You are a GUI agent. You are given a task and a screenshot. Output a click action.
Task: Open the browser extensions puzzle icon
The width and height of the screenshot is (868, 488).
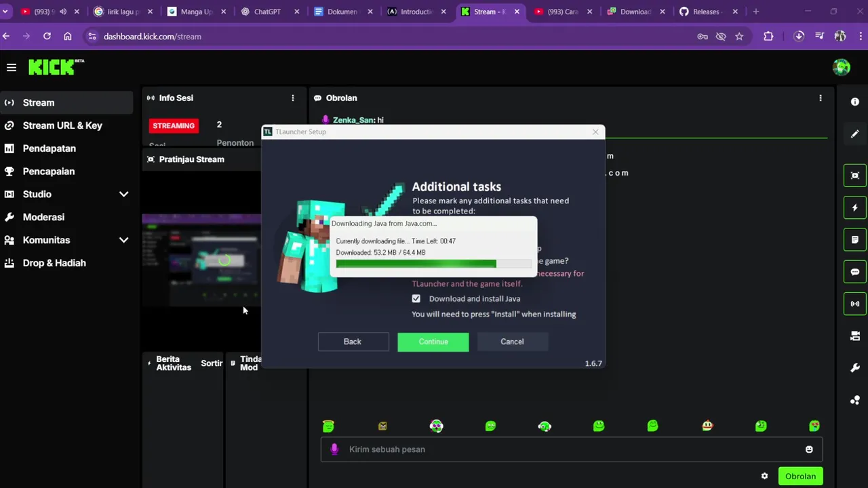[x=768, y=37]
